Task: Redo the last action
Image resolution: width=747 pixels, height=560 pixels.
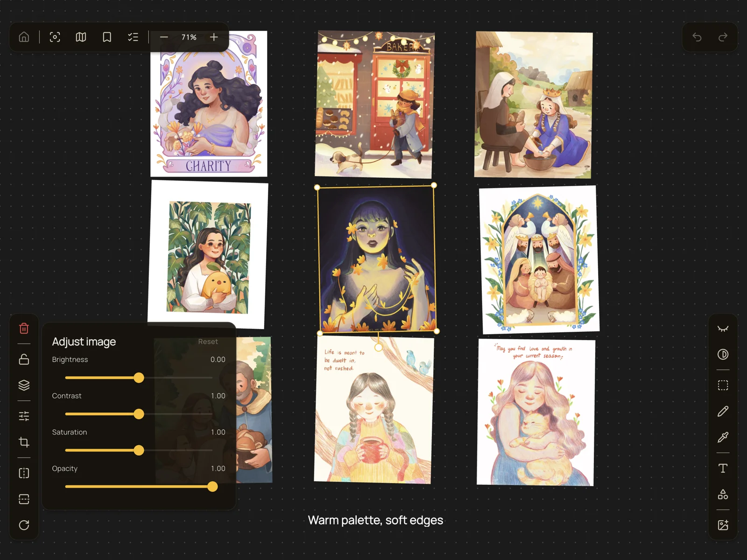Action: point(723,37)
